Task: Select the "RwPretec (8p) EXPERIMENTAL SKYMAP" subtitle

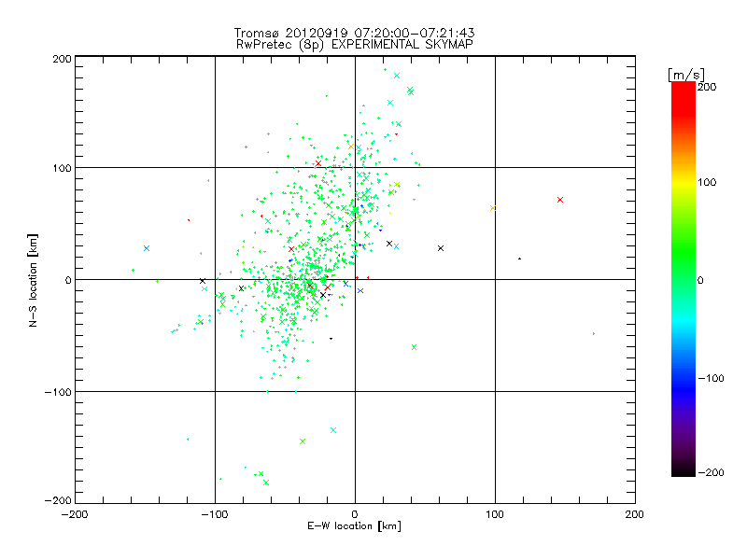Action: pos(355,45)
